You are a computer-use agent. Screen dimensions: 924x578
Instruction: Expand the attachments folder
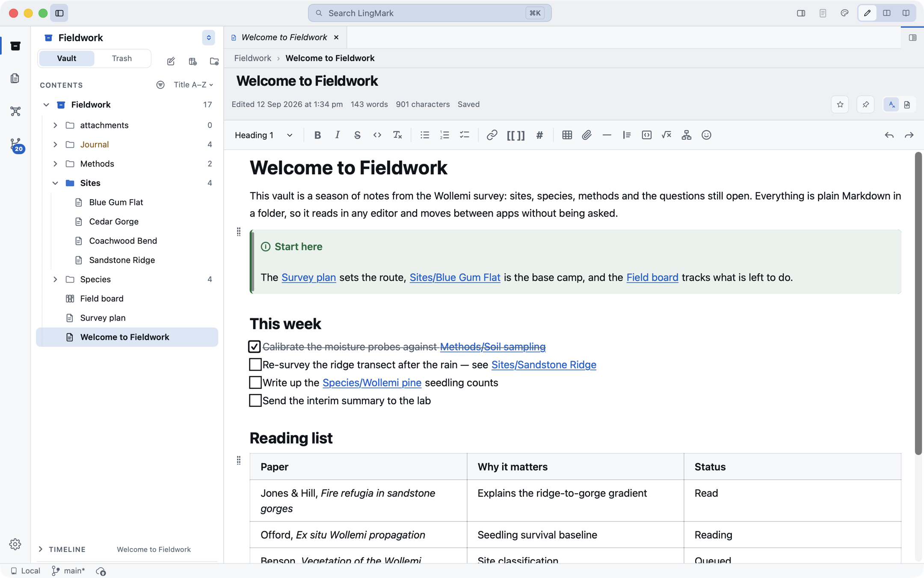pos(55,125)
